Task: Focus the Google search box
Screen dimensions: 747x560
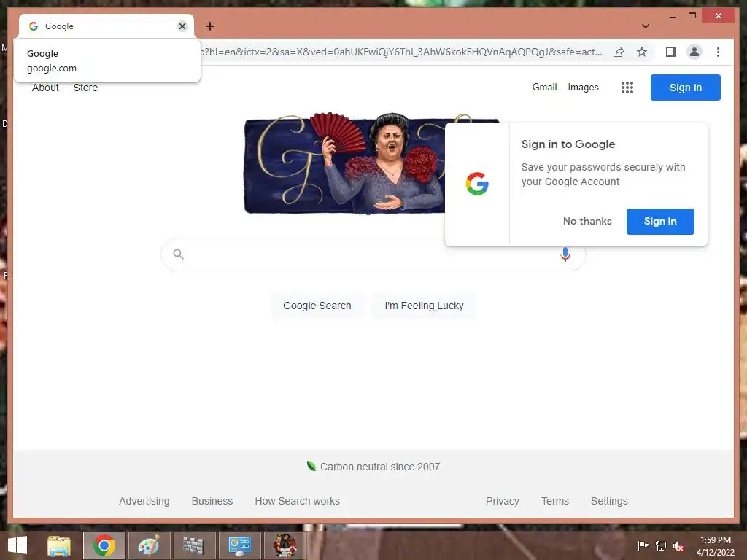Action: [373, 254]
